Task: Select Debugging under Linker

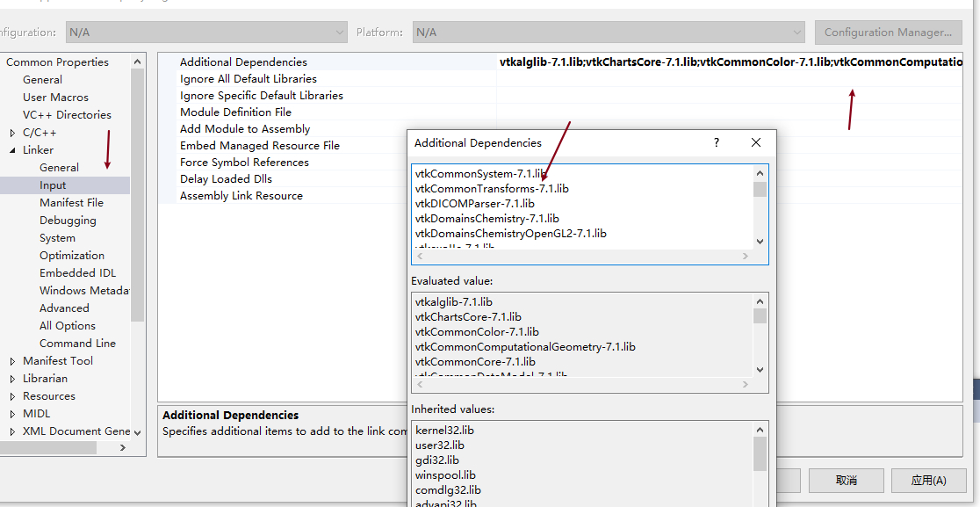Action: 68,220
